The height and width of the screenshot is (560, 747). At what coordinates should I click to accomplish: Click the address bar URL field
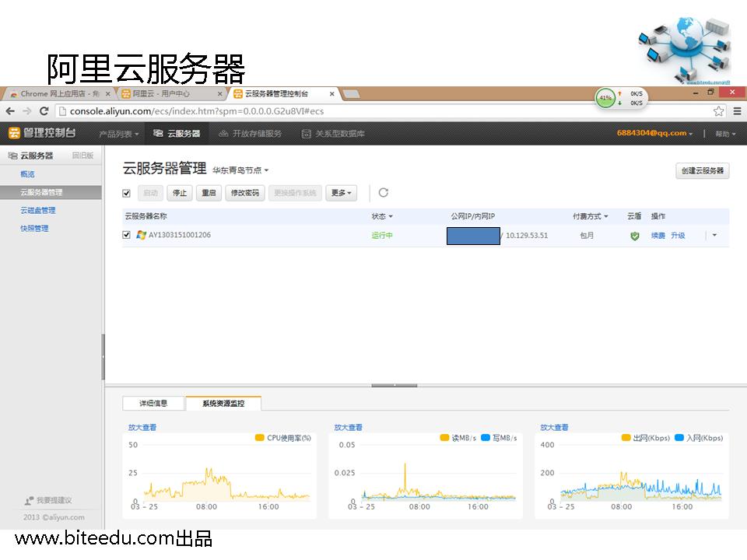[391, 111]
